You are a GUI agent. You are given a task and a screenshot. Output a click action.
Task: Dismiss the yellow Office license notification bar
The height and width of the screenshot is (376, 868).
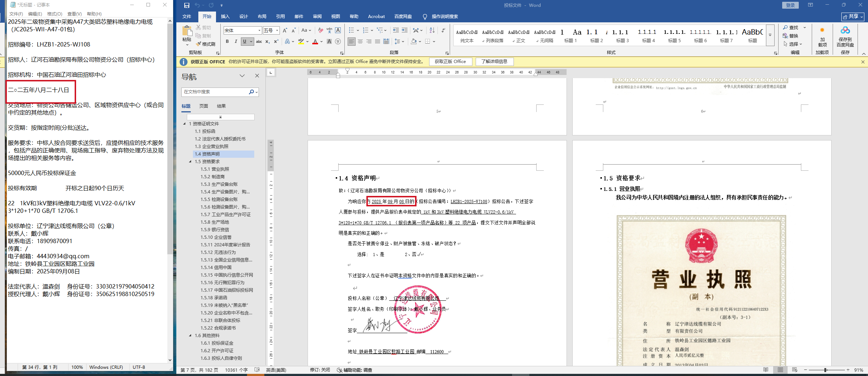863,62
